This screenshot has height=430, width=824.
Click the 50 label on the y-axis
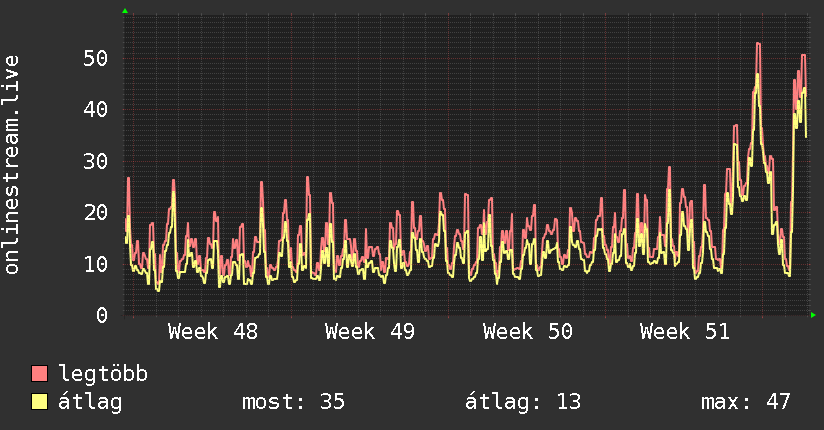click(x=95, y=58)
